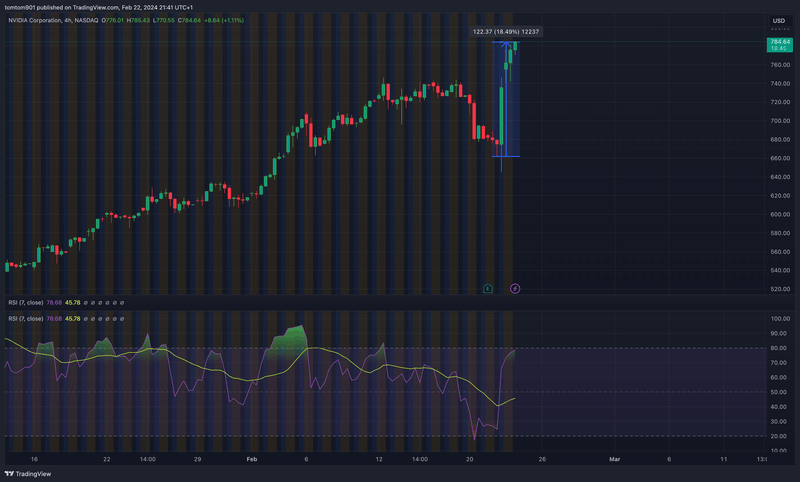The width and height of the screenshot is (800, 482).
Task: Select the blue price range measurement box
Action: (506, 99)
